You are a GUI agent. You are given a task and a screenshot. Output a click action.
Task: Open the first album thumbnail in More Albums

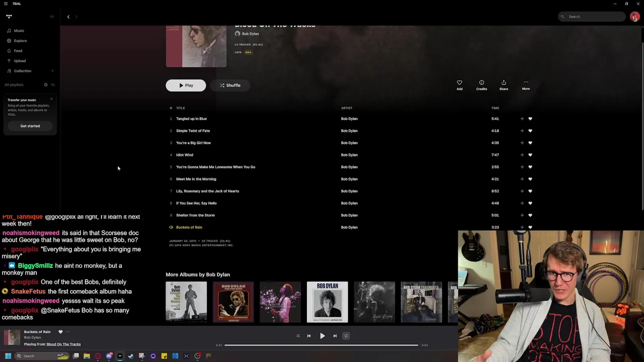pyautogui.click(x=186, y=302)
